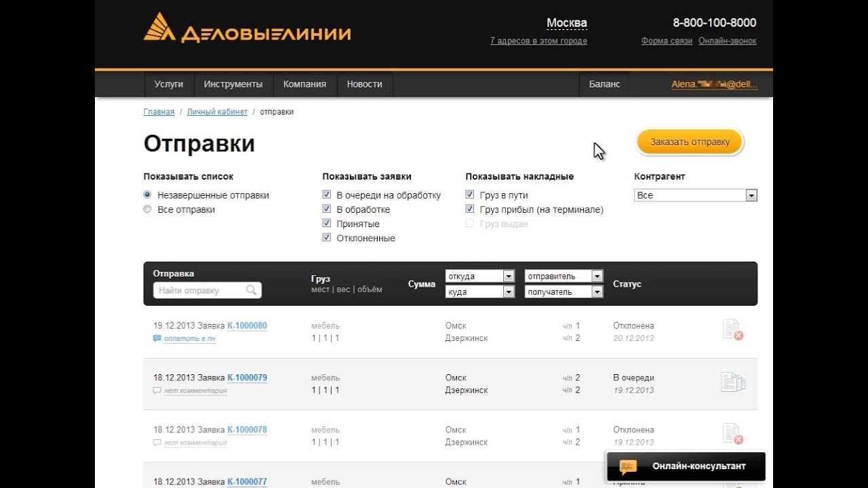Click the phone number 8-800-100-8000
This screenshot has width=868, height=488.
[x=715, y=22]
